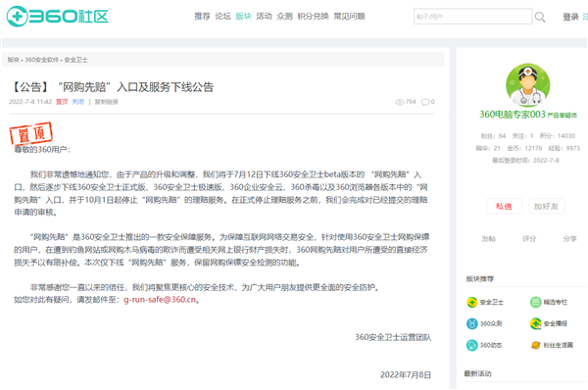
Task: Click the 360安全卫士运营团队 signature
Action: tap(393, 337)
